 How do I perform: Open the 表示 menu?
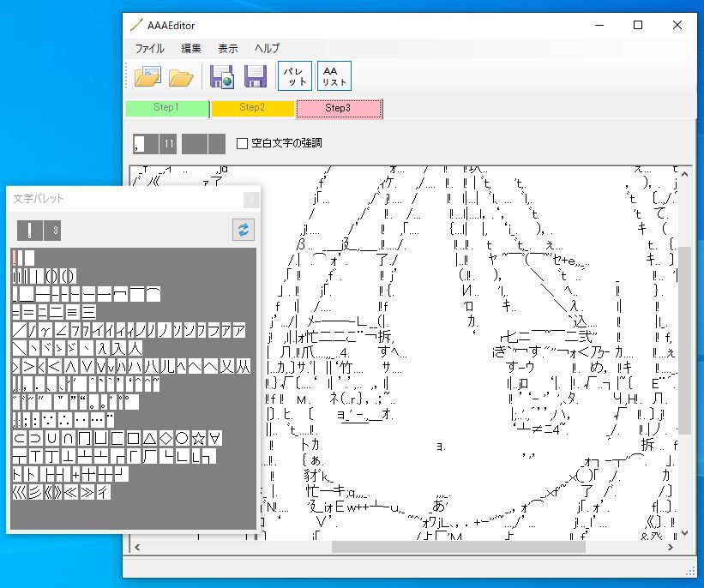coord(227,49)
